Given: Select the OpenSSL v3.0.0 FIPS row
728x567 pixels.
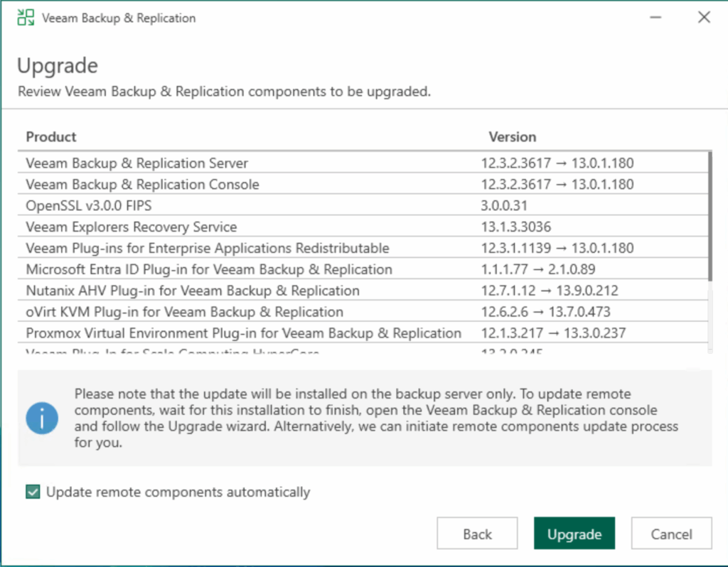Looking at the screenshot, I should 89,206.
